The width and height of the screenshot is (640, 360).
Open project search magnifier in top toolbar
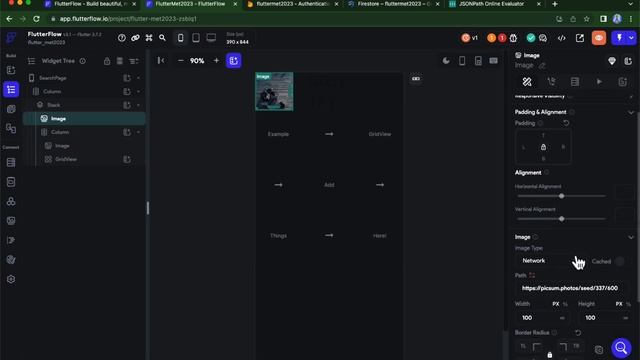[162, 38]
